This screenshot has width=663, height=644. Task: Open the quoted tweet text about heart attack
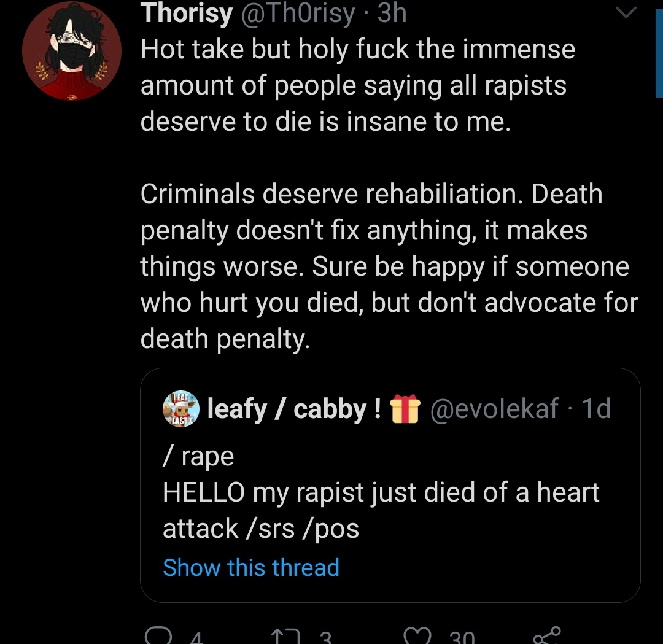(x=381, y=492)
